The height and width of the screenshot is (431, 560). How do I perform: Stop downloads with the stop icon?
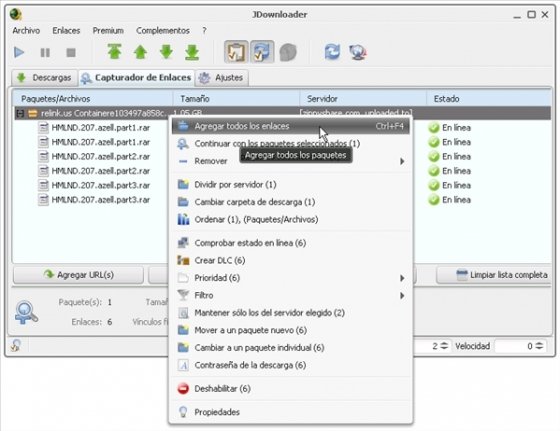[71, 53]
